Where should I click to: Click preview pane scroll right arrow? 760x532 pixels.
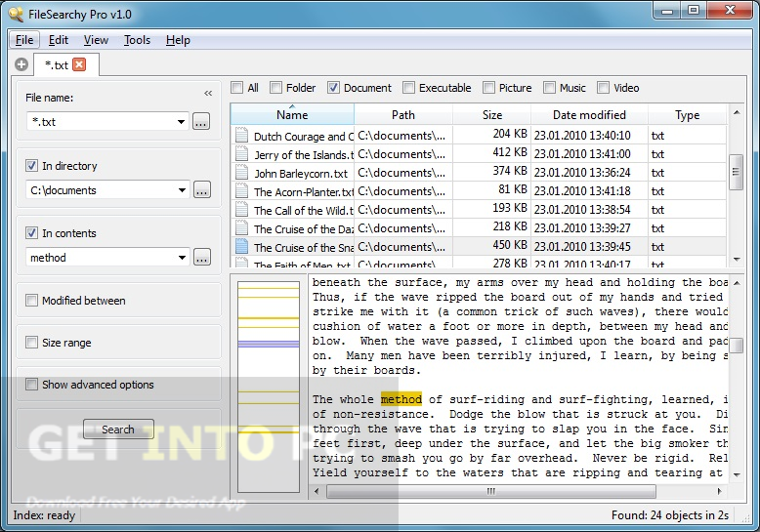[720, 491]
